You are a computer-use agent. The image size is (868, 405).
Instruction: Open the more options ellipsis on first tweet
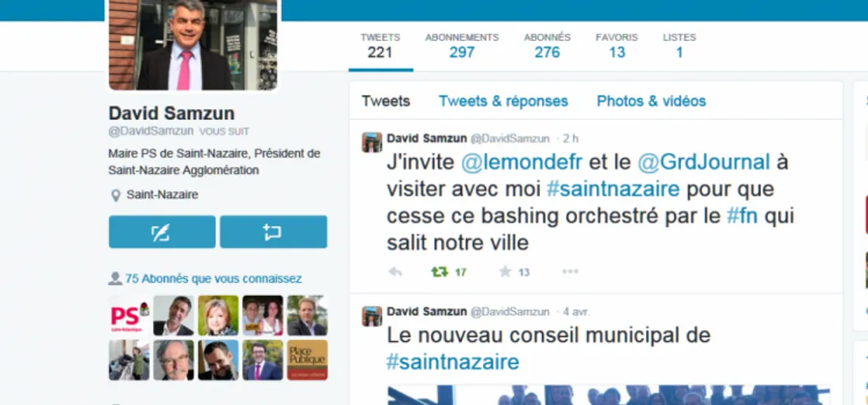point(571,272)
